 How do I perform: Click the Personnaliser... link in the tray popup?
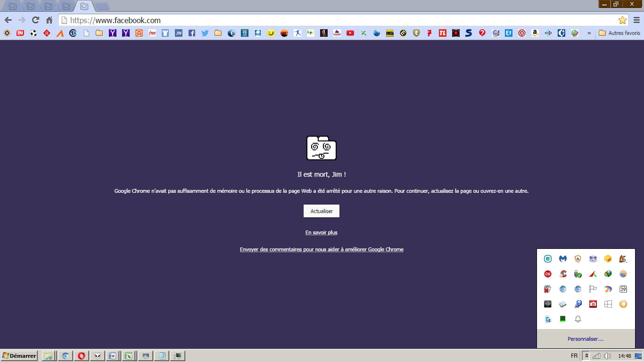coord(586,339)
